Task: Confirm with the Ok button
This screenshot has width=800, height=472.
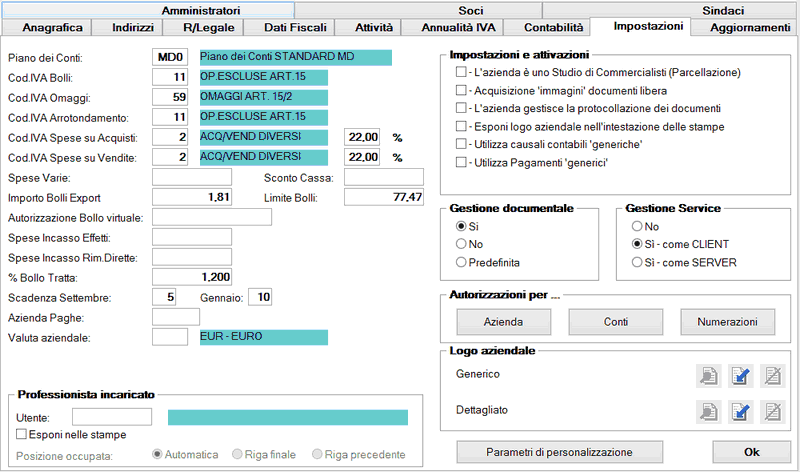Action: pos(752,452)
